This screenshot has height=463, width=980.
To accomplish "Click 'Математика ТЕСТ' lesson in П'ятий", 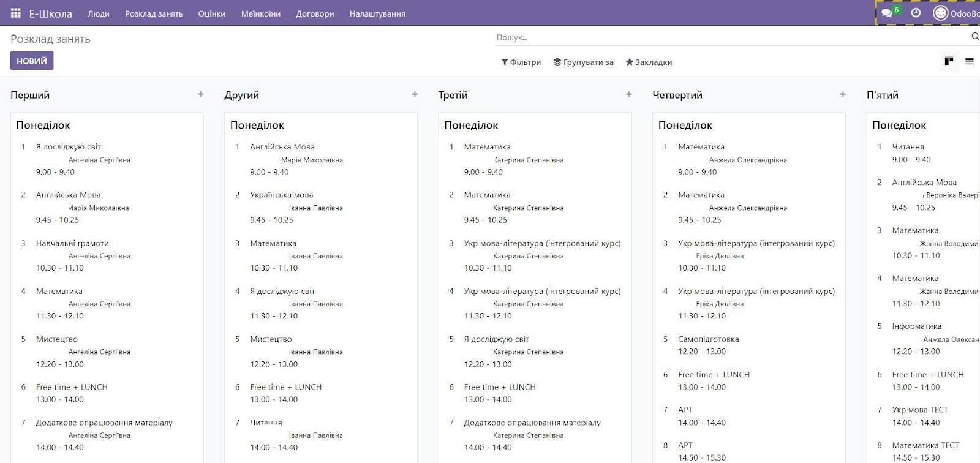I will pos(925,445).
